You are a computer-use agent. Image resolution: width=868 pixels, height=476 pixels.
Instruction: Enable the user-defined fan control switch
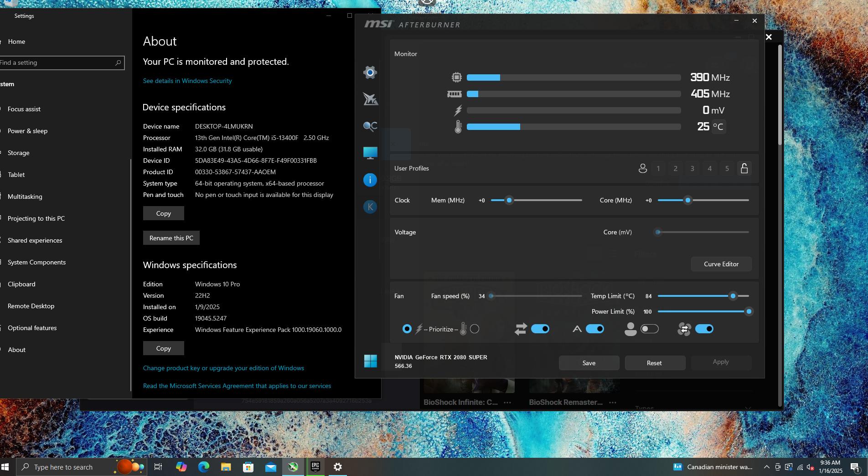pyautogui.click(x=650, y=329)
